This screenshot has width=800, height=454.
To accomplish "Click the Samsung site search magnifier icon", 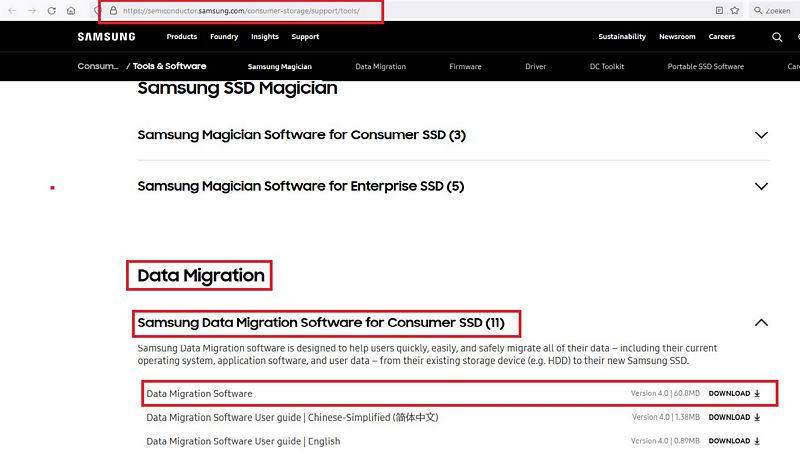I will tap(777, 37).
